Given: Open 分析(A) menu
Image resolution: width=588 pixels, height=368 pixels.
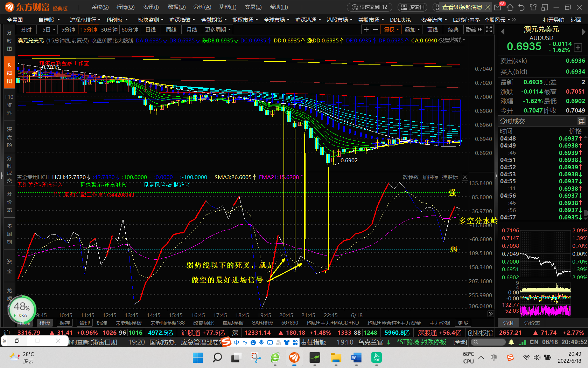Looking at the screenshot, I should click(202, 7).
